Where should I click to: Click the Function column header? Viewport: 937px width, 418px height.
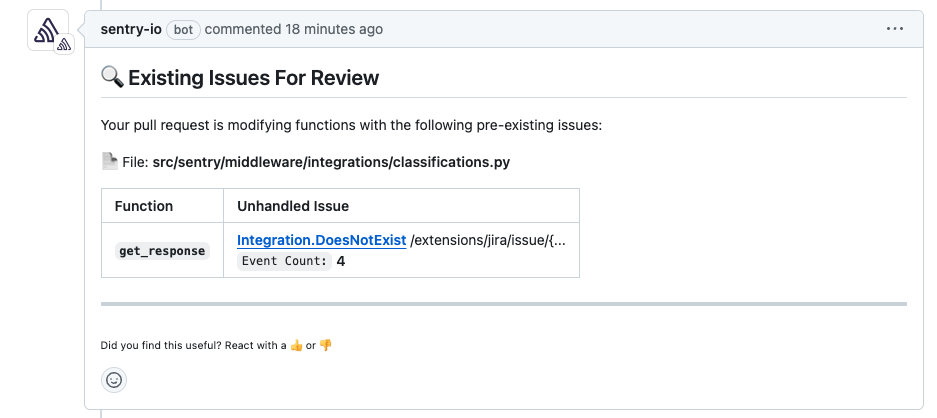(144, 206)
